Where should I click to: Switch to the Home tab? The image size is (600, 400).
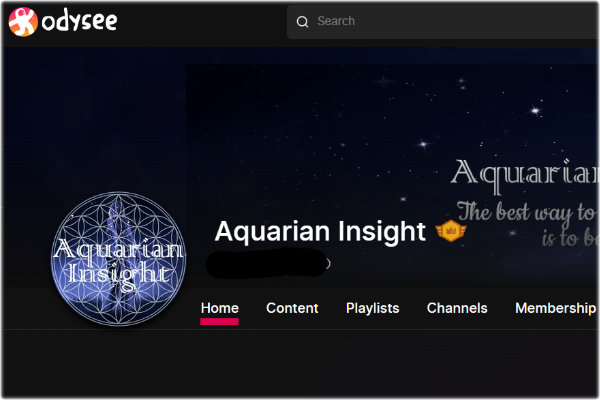220,308
